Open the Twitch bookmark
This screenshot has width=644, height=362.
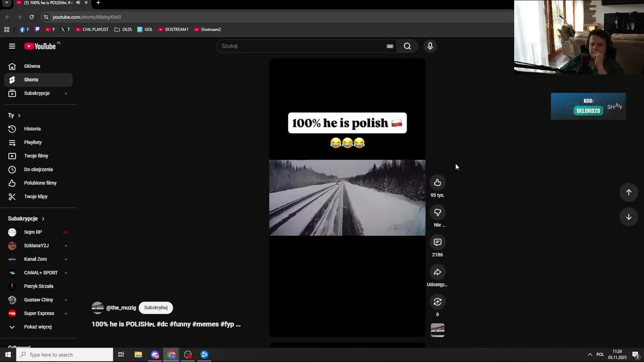(x=37, y=30)
